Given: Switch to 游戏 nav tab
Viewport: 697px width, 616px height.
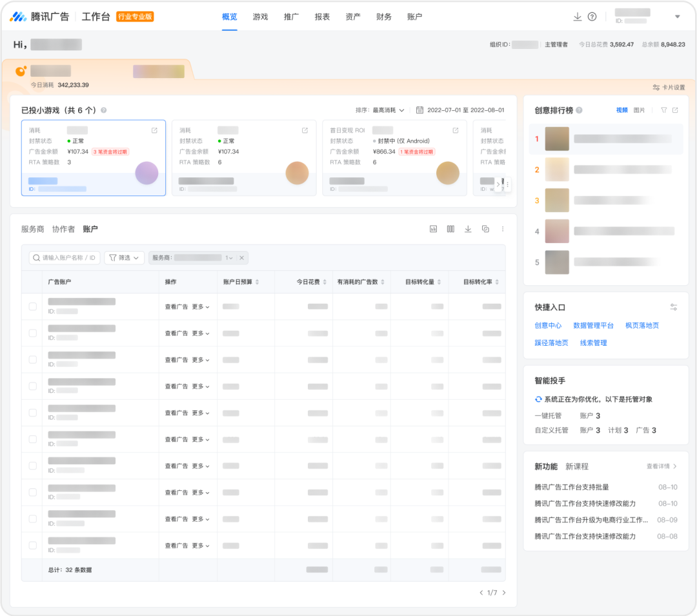Looking at the screenshot, I should (x=261, y=17).
